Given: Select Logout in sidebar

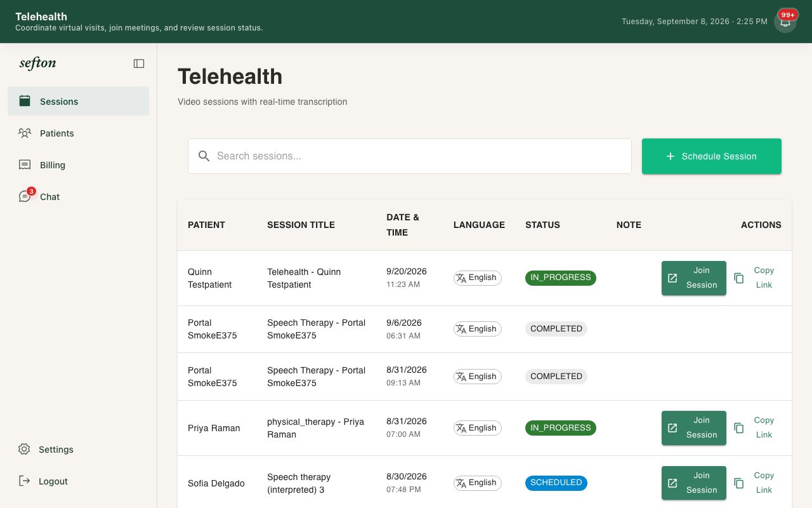Looking at the screenshot, I should coord(78,481).
